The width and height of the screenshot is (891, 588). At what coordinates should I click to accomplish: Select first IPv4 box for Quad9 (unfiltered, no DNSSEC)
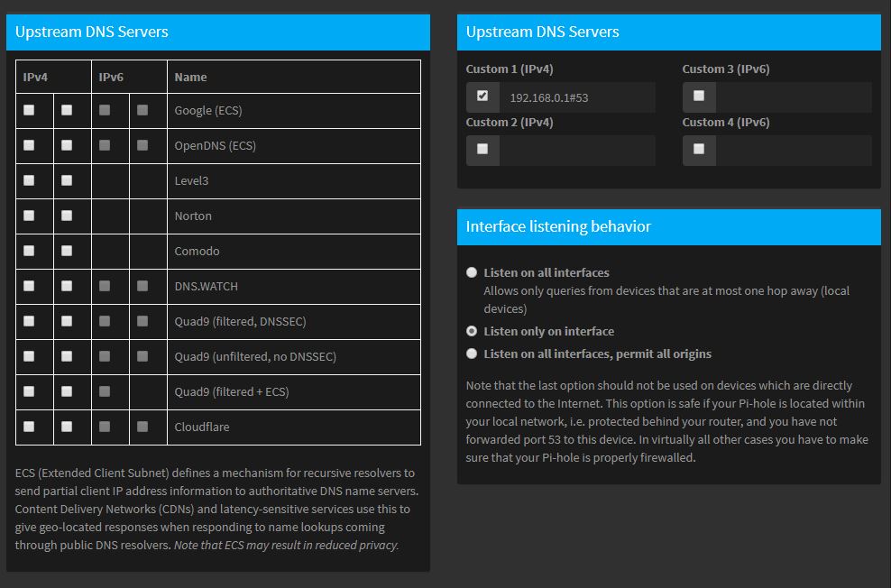pyautogui.click(x=29, y=356)
